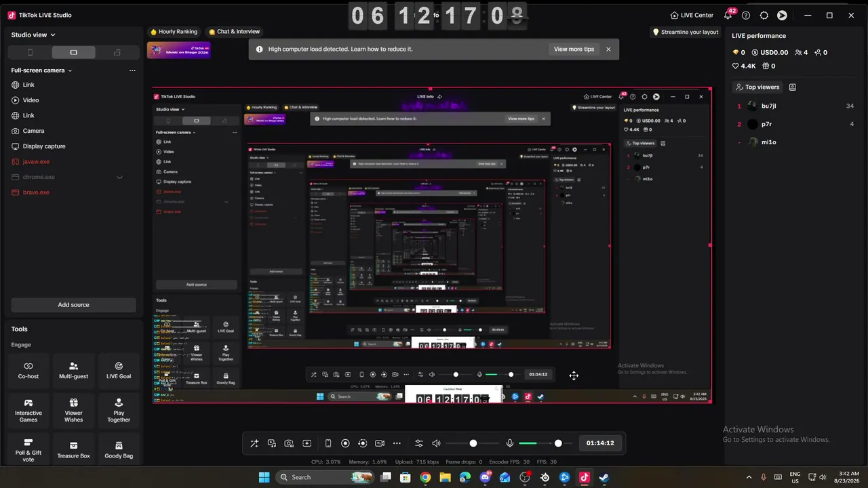The image size is (868, 488).
Task: Select top viewer bu7jl
Action: (x=795, y=106)
